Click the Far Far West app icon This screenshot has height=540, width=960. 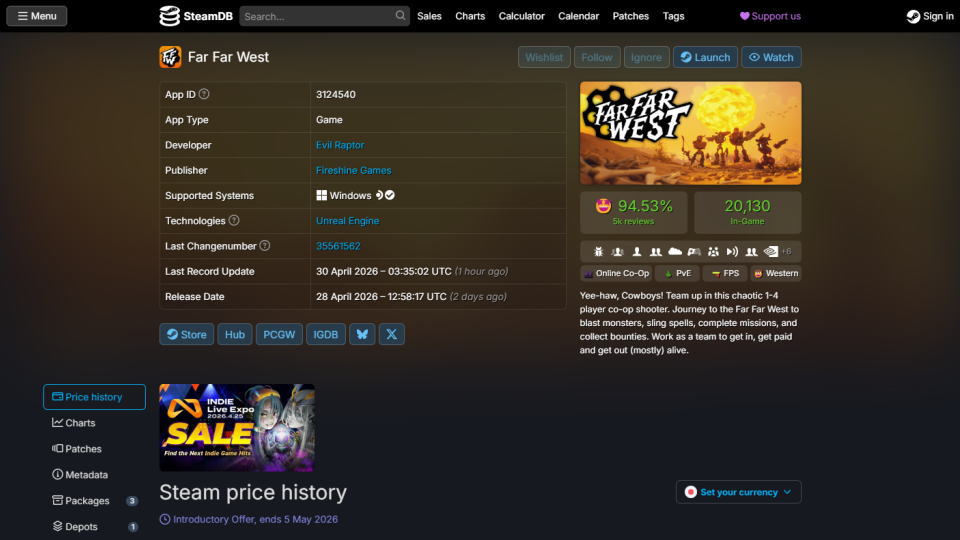170,57
